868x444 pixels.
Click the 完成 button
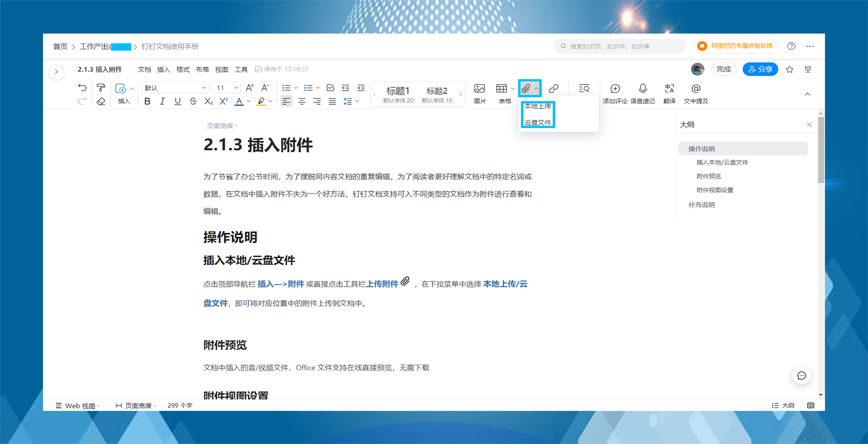point(723,69)
